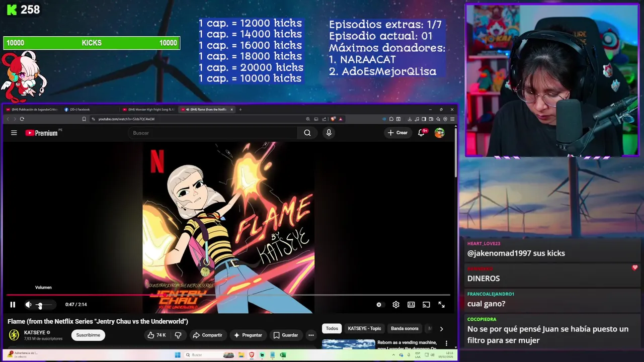644x362 pixels.
Task: Reload the page
Action: pos(22,119)
